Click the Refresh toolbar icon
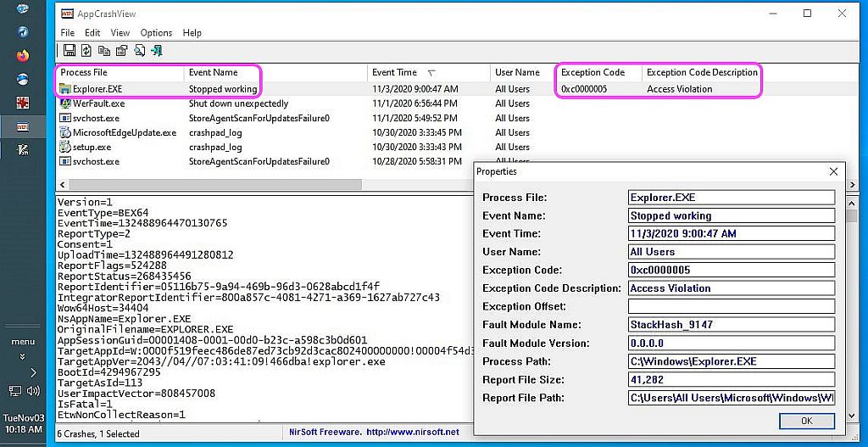Image resolution: width=868 pixels, height=447 pixels. pos(86,50)
